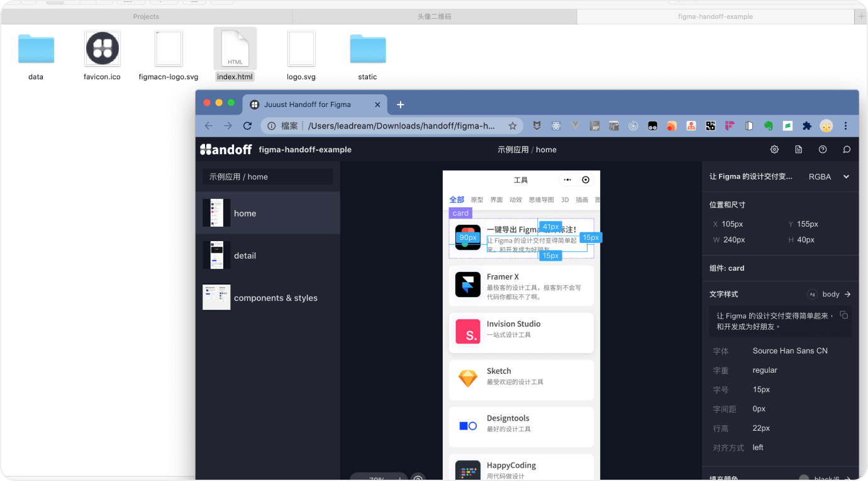868x481 pixels.
Task: Select the 全部 tab in the mockup
Action: (x=457, y=200)
